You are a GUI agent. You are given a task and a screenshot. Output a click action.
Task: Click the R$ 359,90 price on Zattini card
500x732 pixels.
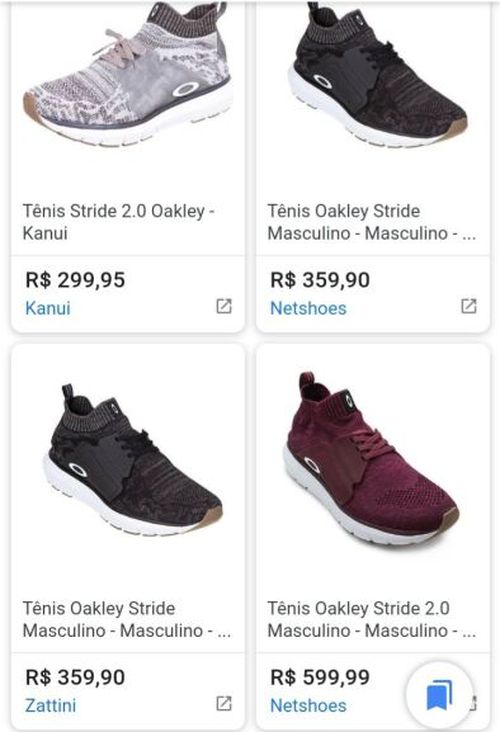pos(75,677)
